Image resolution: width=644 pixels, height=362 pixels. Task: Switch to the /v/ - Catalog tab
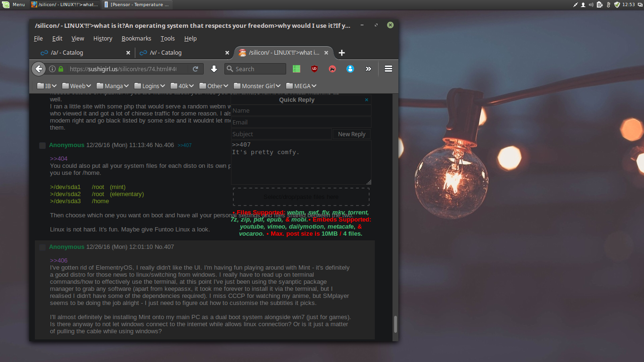165,53
